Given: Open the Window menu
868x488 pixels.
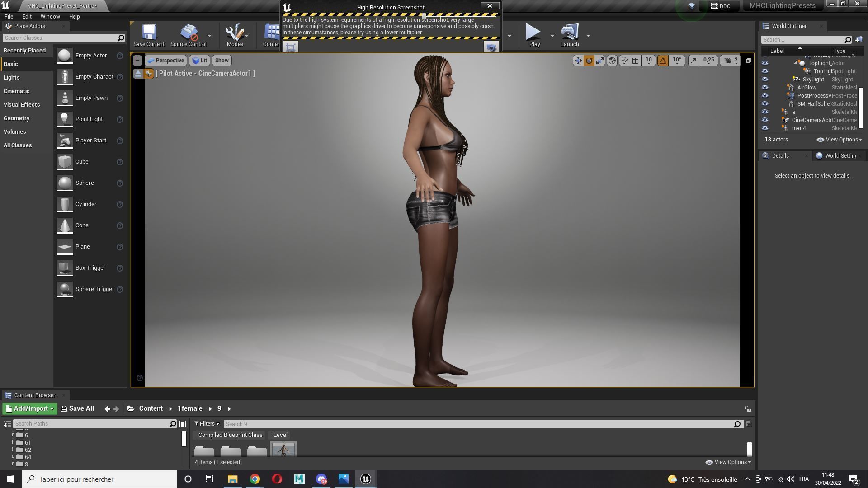Looking at the screenshot, I should pyautogui.click(x=50, y=16).
